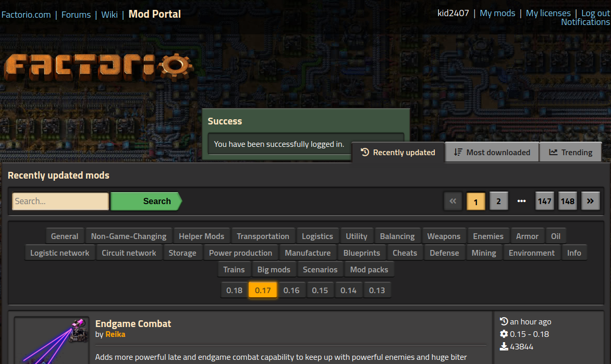
Task: Click the mod Search input field
Action: pos(60,202)
